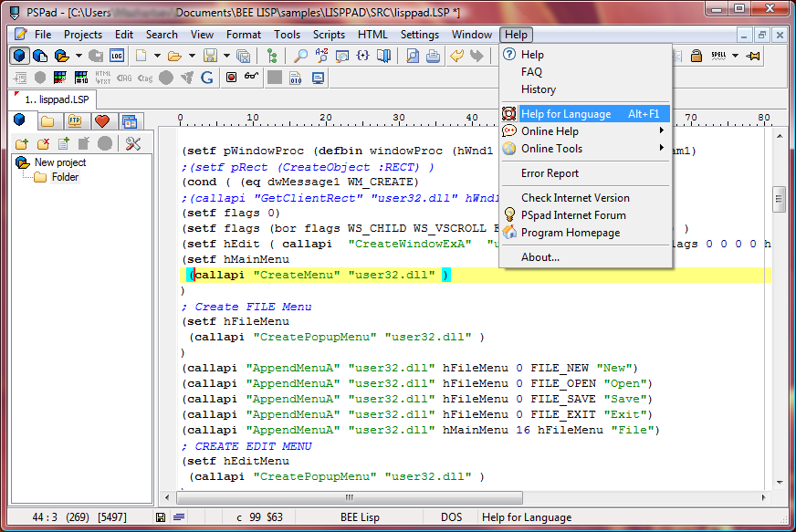This screenshot has height=532, width=796.
Task: Open the dropdown arrow next to SPELL
Action: tap(737, 56)
